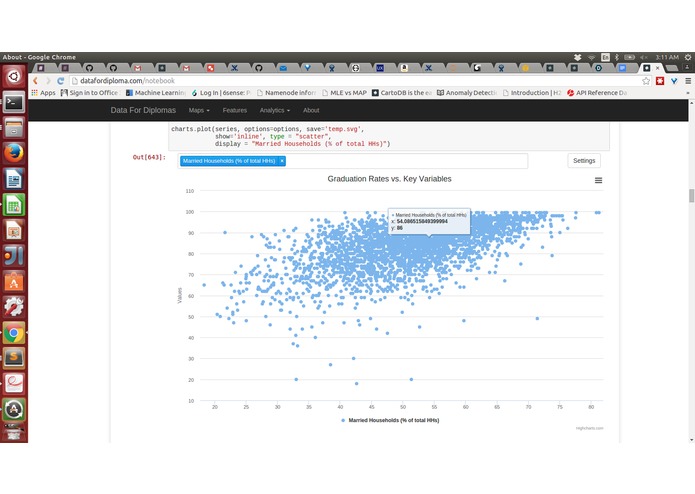Open Sign in to Office bookmark
Image resolution: width=695 pixels, height=494 pixels.
tap(90, 93)
